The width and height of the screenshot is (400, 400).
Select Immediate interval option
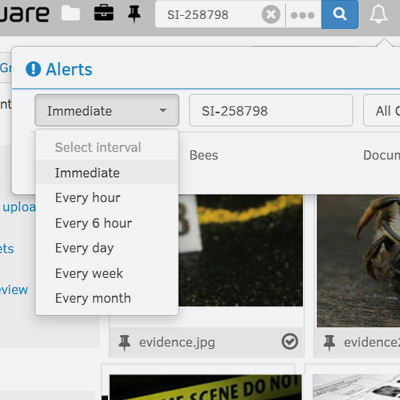pyautogui.click(x=107, y=173)
